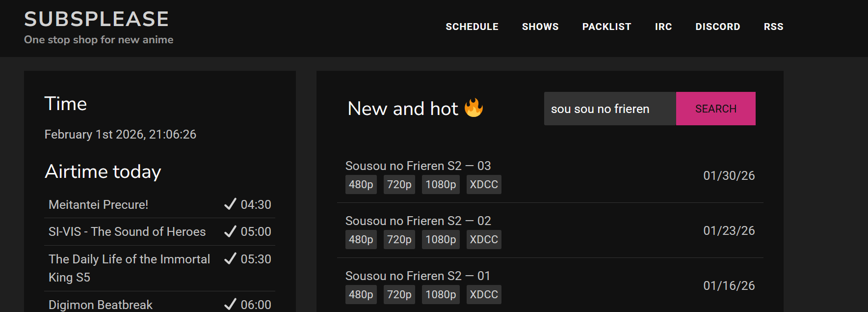Click checkmark next to Digimon Beatbreak
The height and width of the screenshot is (312, 868).
click(230, 305)
